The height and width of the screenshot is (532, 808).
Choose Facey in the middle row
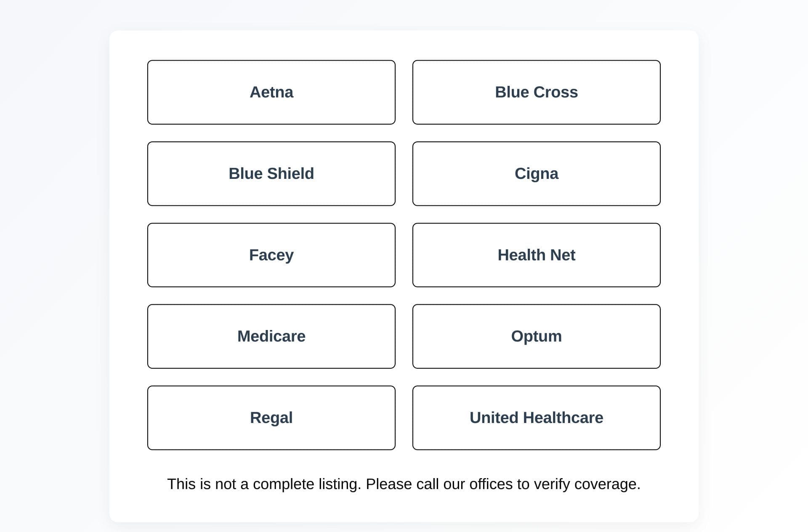coord(271,255)
